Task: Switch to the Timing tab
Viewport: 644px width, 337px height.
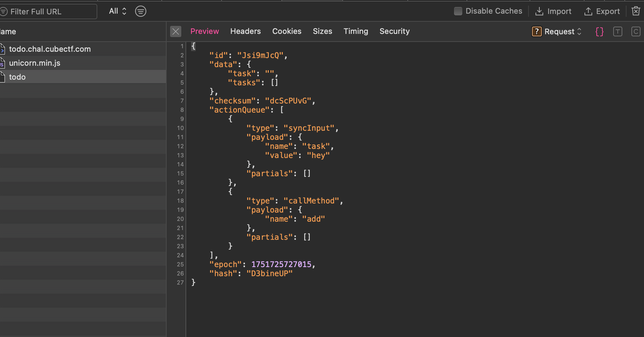Action: tap(356, 31)
